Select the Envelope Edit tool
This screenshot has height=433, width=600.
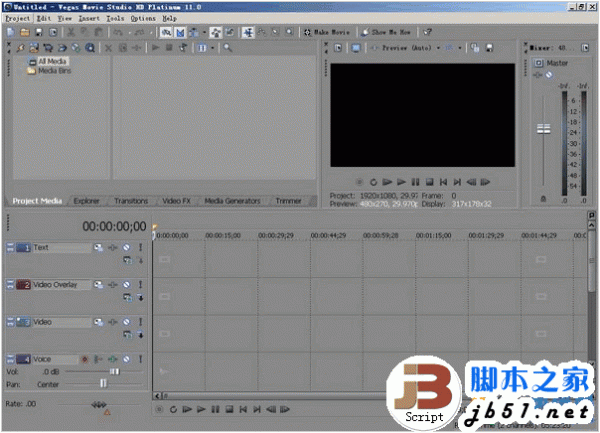[x=262, y=33]
